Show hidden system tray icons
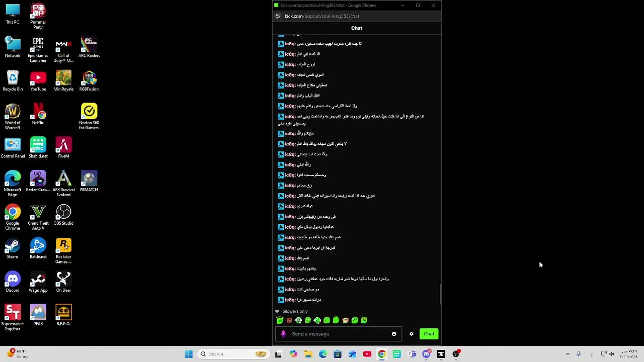644x362 pixels. tap(568, 354)
